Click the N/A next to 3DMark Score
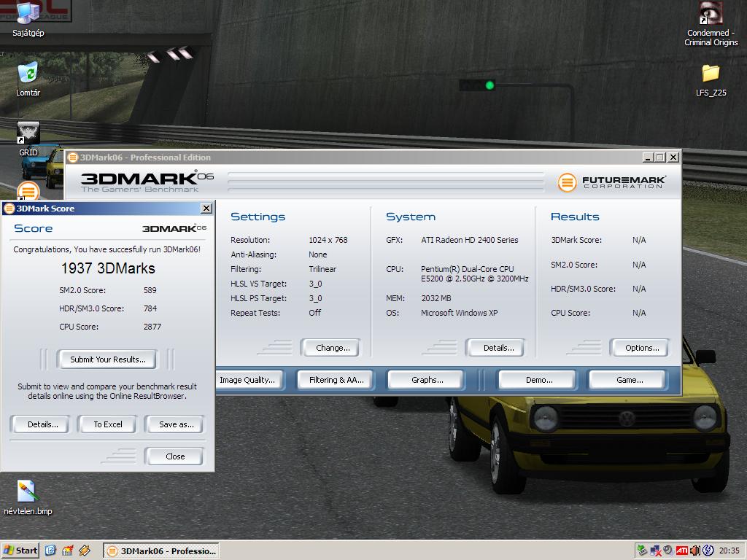Viewport: 747px width, 560px height. click(x=639, y=240)
